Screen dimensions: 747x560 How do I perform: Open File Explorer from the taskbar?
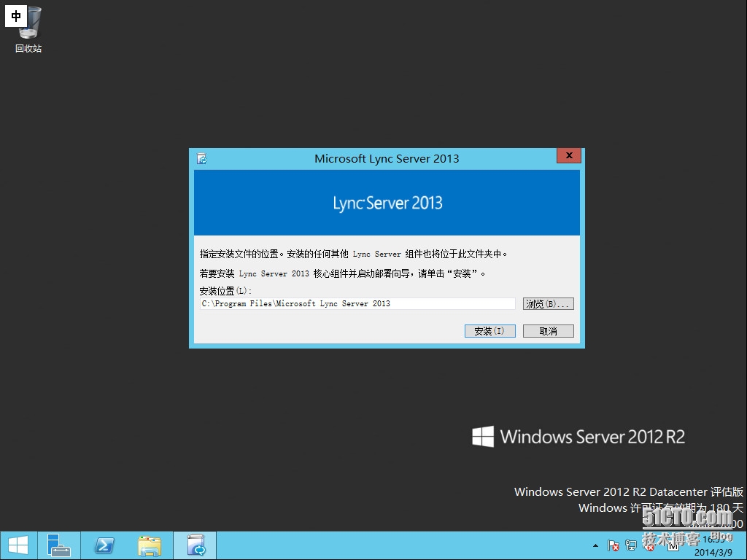coord(150,545)
